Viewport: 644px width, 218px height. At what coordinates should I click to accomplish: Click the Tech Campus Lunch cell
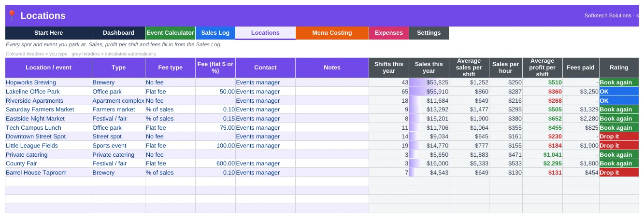pyautogui.click(x=48, y=128)
